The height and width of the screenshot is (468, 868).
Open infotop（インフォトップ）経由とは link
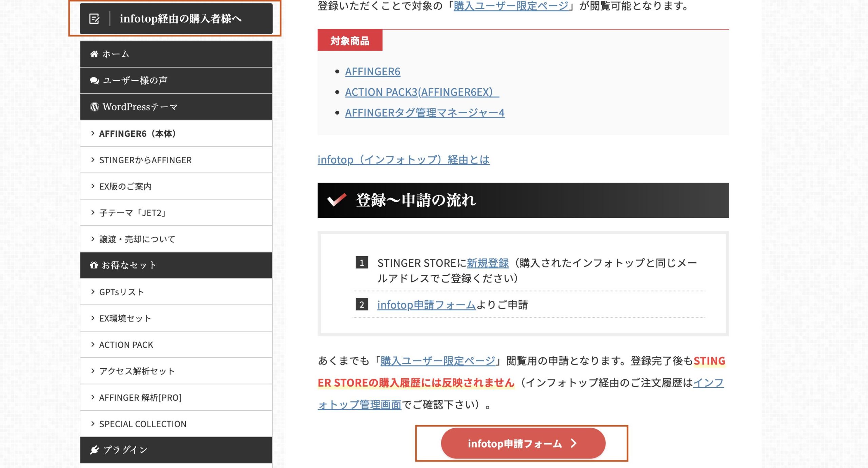point(403,160)
